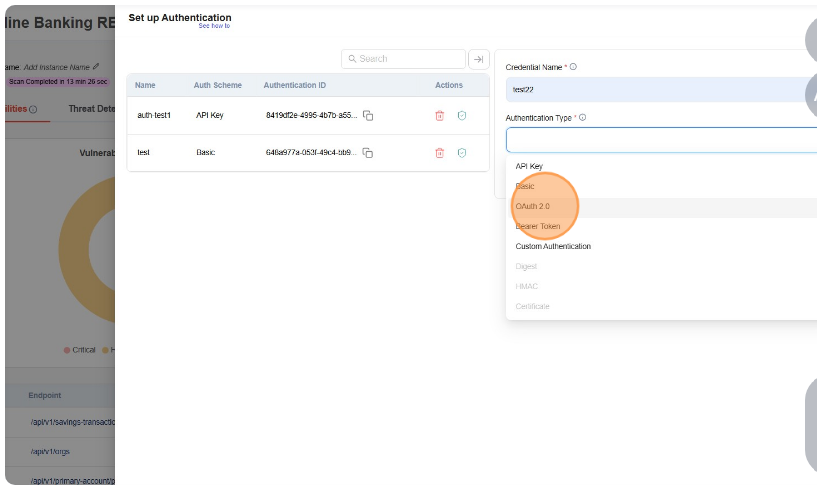The image size is (817, 500).
Task: Select Bearer Token option
Action: 538,226
